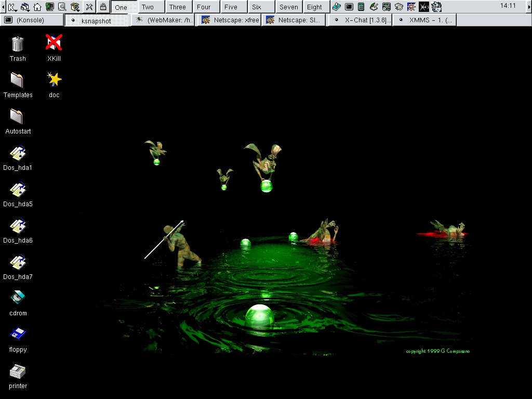Activate the Netscape: Sl... taskbar entry

[x=294, y=20]
